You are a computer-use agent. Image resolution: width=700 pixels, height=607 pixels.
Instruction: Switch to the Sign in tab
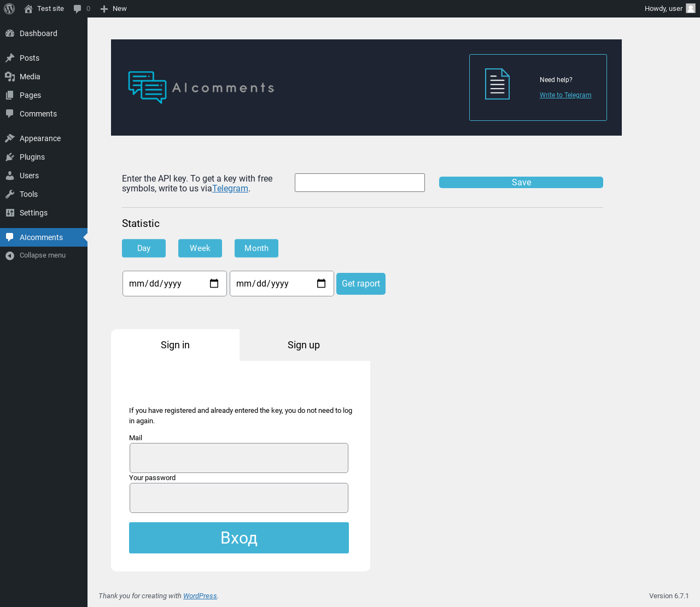coord(175,345)
